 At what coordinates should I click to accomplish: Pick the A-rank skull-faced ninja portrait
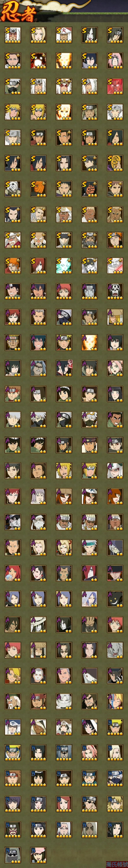[x=115, y=291]
